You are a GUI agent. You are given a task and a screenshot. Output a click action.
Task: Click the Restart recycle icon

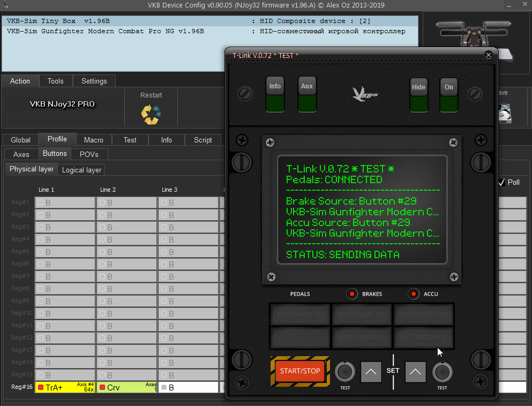click(x=151, y=114)
